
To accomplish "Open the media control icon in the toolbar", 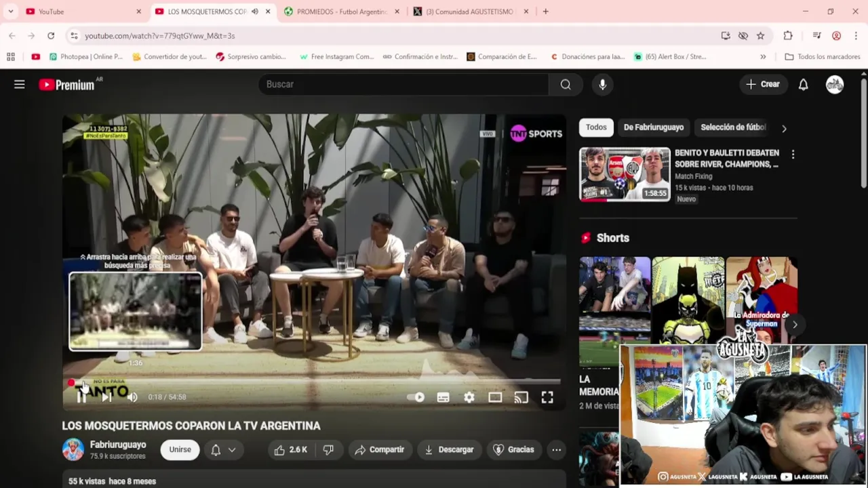I will [816, 35].
